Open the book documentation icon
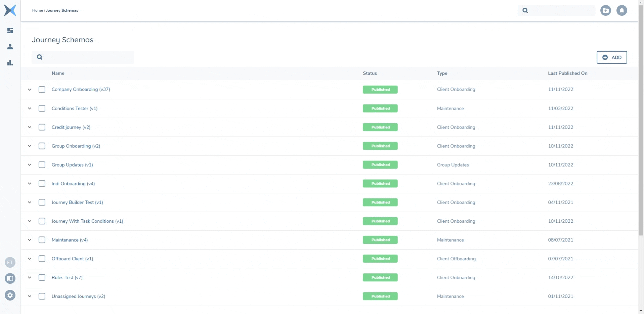 [10, 278]
